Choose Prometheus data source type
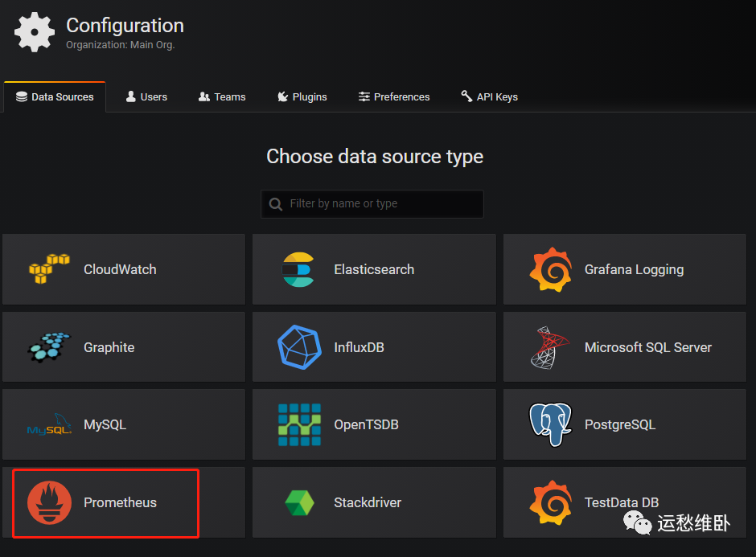 pyautogui.click(x=124, y=502)
